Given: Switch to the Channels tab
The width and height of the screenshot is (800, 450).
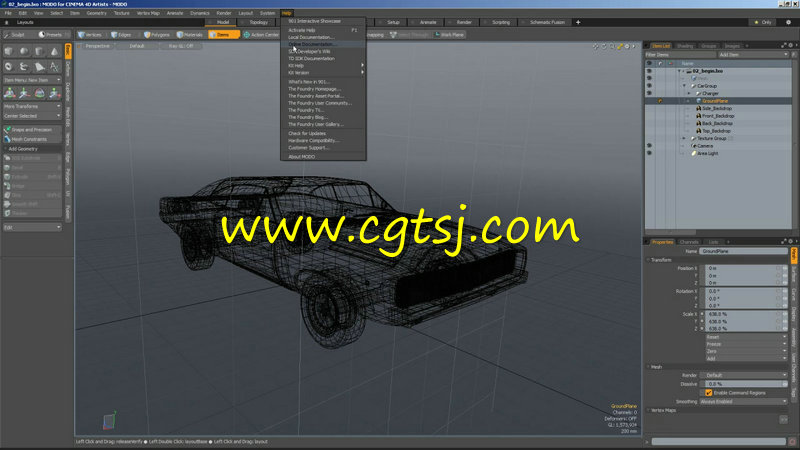Looking at the screenshot, I should pos(689,242).
